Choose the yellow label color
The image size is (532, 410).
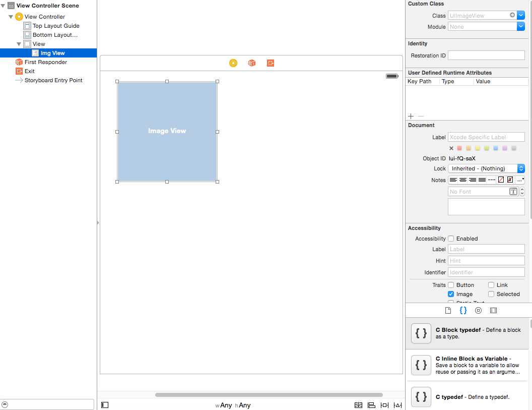coord(478,148)
